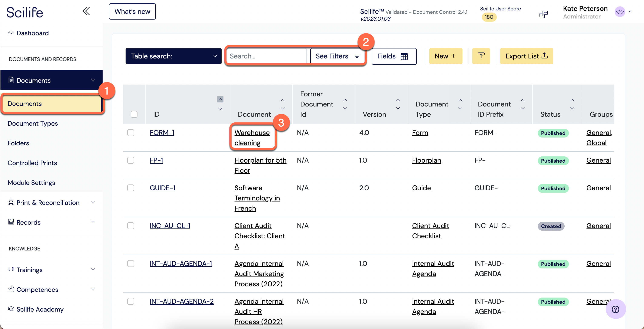Open Client Audit Checklist type link

coord(431,231)
